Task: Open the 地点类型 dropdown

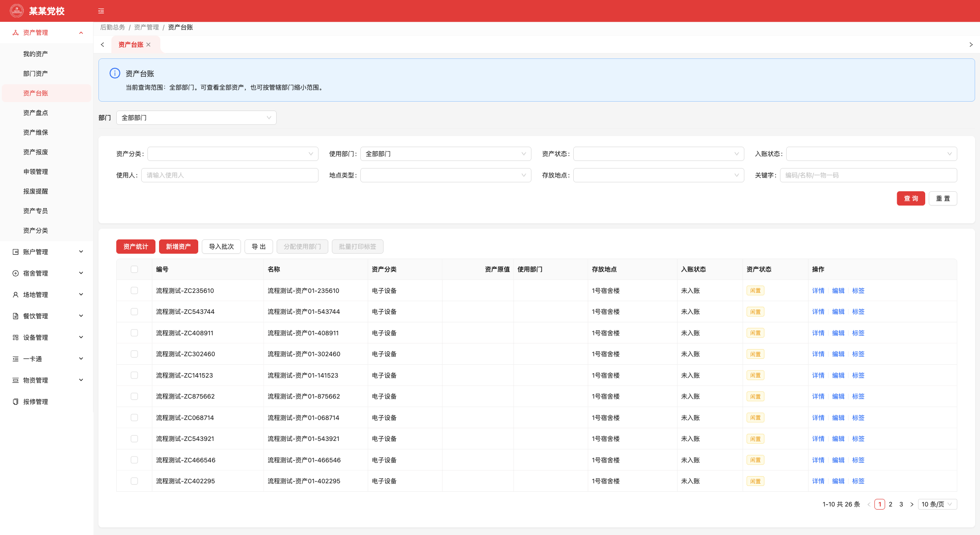Action: coord(446,175)
